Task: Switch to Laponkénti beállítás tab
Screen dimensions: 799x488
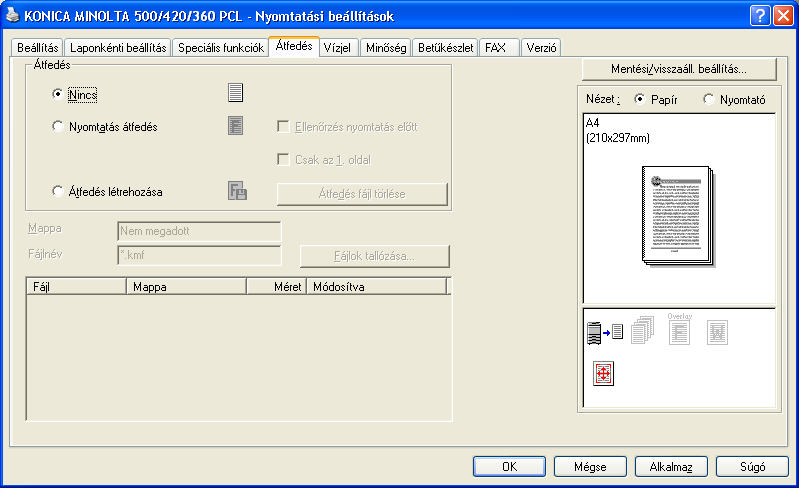Action: [118, 48]
